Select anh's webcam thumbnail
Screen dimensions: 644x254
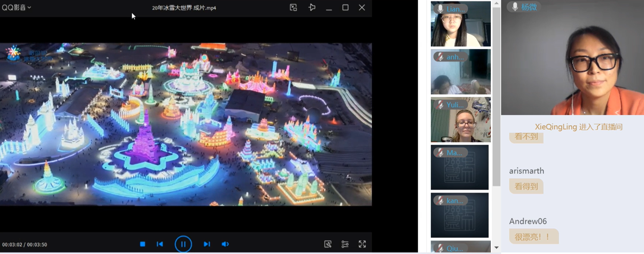pos(461,72)
